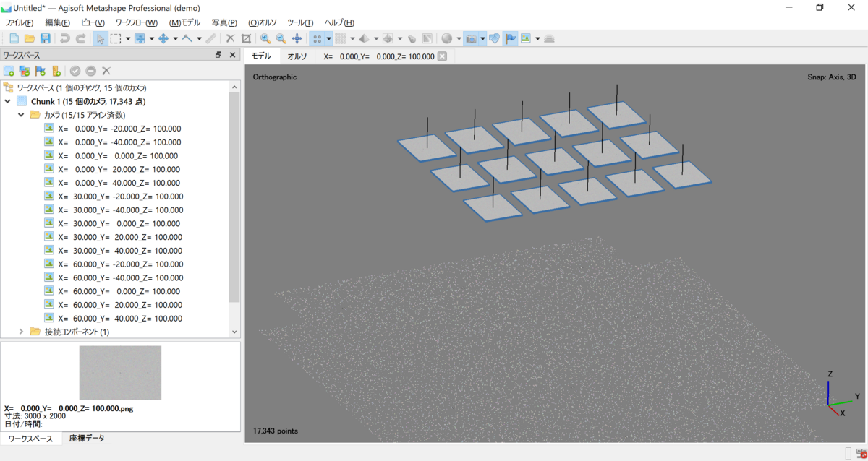Click the XYZ axis orientation gizmo
The image size is (868, 461).
coord(843,395)
